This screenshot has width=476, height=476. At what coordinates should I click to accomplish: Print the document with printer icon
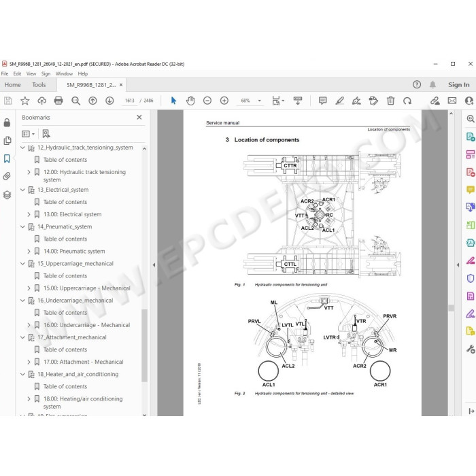58,101
